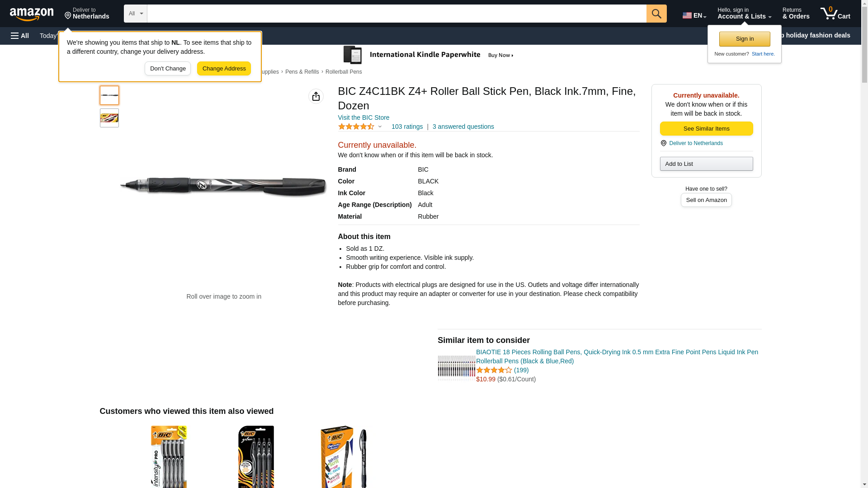Click the star rating icons
Screen dimensions: 868x488
click(x=356, y=127)
